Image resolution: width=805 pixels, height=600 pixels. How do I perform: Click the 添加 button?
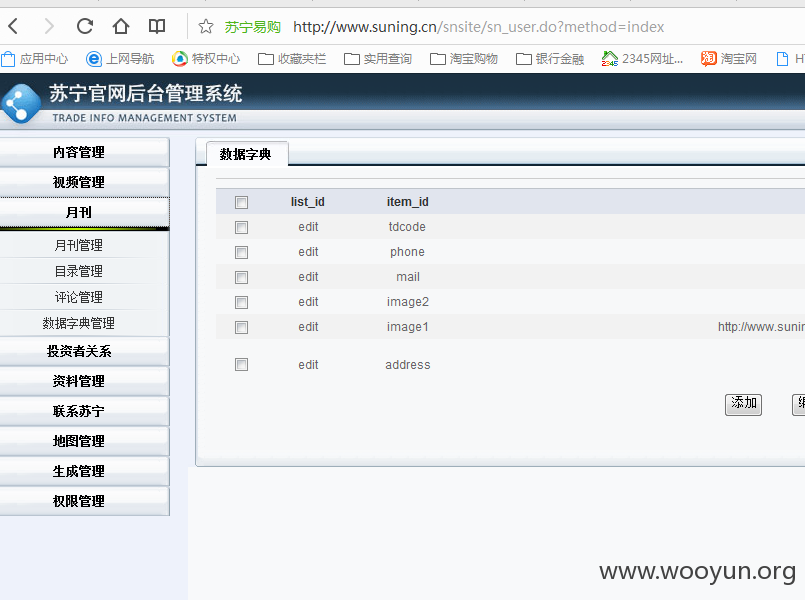(x=743, y=404)
